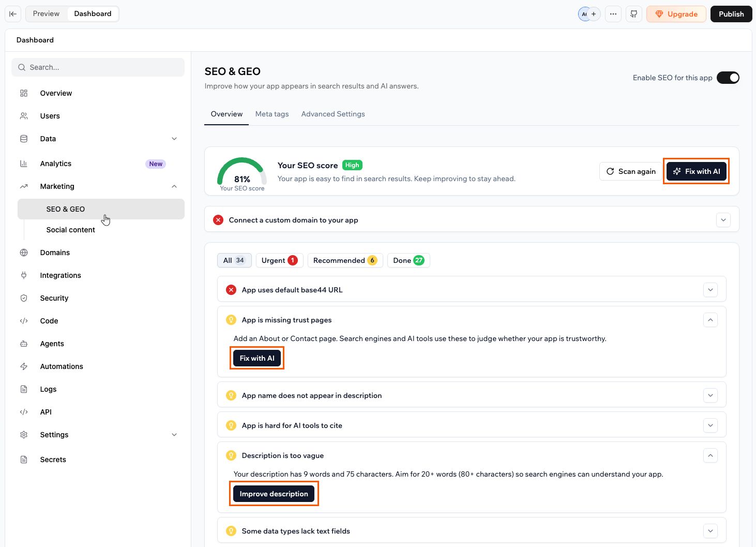The image size is (756, 547).
Task: Collapse Description is too vague item
Action: point(710,455)
